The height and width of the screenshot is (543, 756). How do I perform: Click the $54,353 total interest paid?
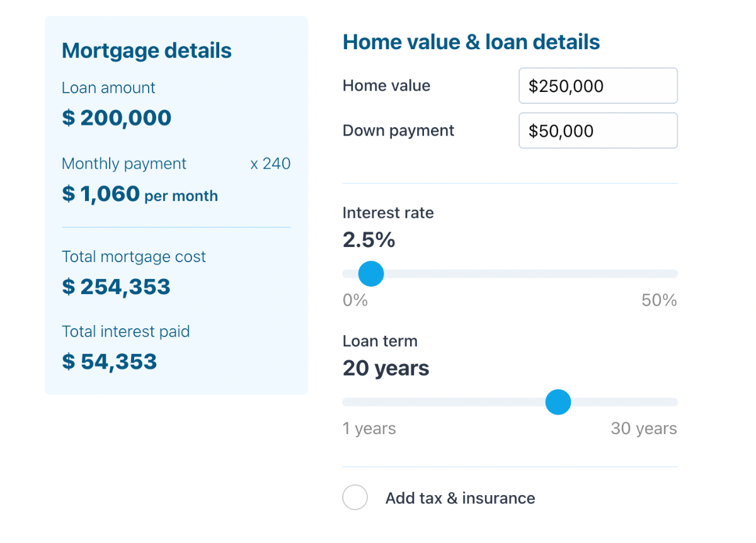(x=110, y=362)
